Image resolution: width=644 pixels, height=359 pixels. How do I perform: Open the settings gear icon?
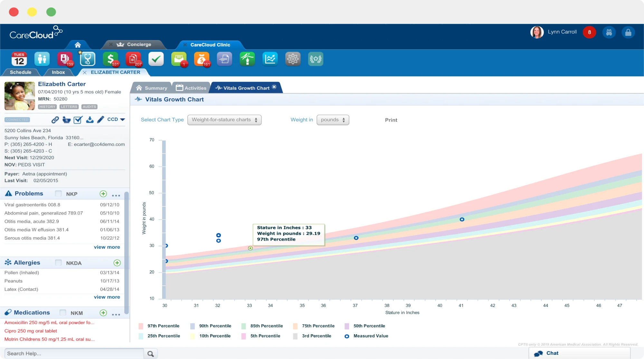(x=293, y=59)
